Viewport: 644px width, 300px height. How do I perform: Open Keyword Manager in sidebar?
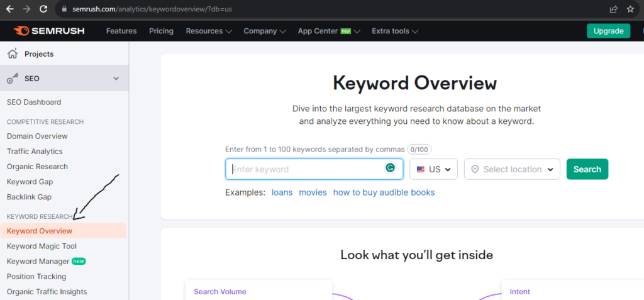[x=38, y=262]
